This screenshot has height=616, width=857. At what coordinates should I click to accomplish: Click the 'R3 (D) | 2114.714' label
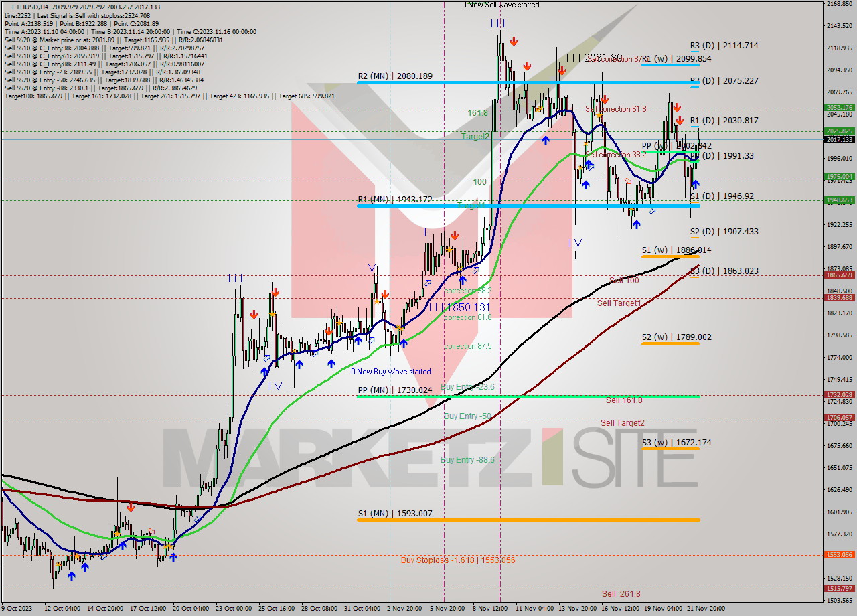[724, 46]
